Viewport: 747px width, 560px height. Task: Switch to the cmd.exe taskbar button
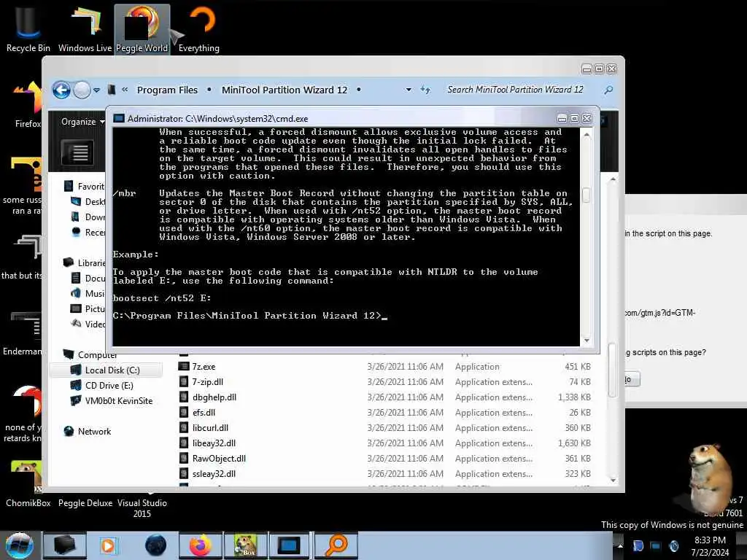point(290,545)
